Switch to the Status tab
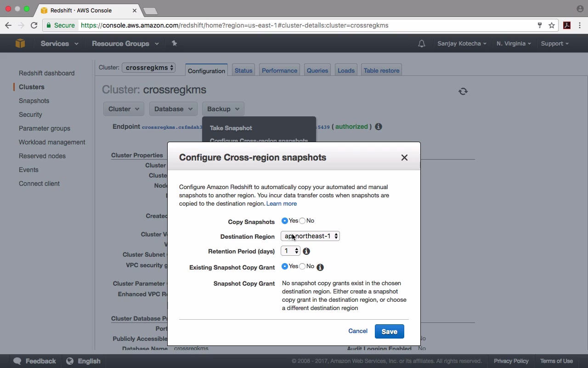The image size is (588, 368). [243, 70]
